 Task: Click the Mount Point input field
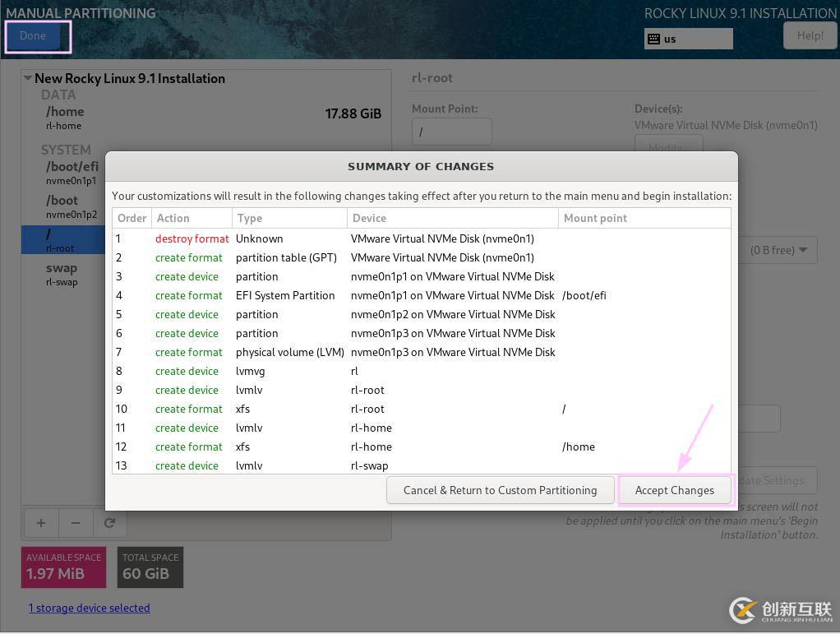[451, 132]
